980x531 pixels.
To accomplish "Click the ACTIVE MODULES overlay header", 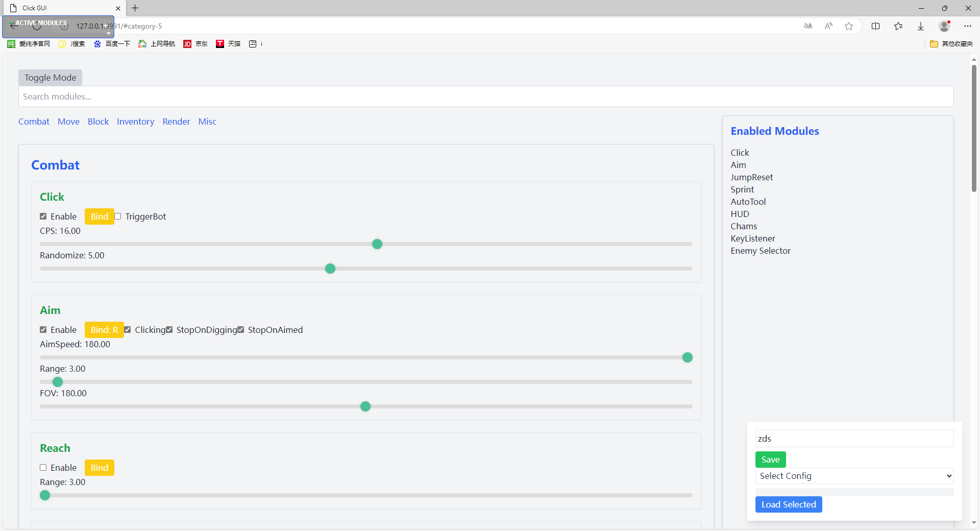I will pyautogui.click(x=41, y=23).
